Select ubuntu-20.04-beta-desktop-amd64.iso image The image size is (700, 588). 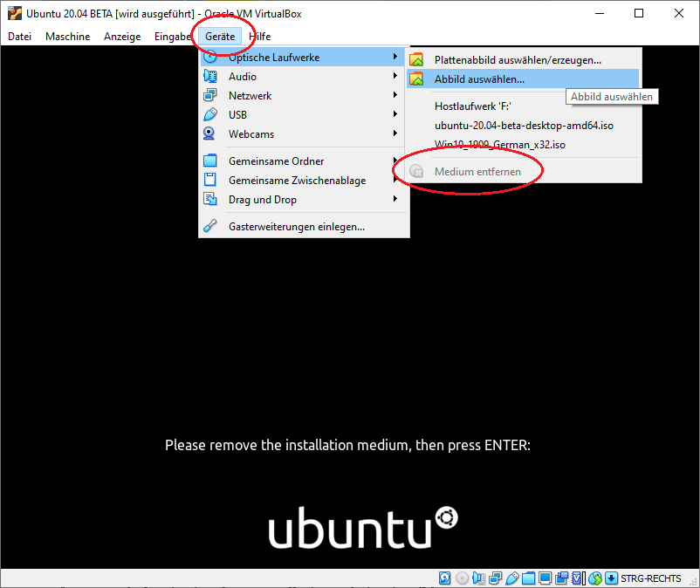524,126
